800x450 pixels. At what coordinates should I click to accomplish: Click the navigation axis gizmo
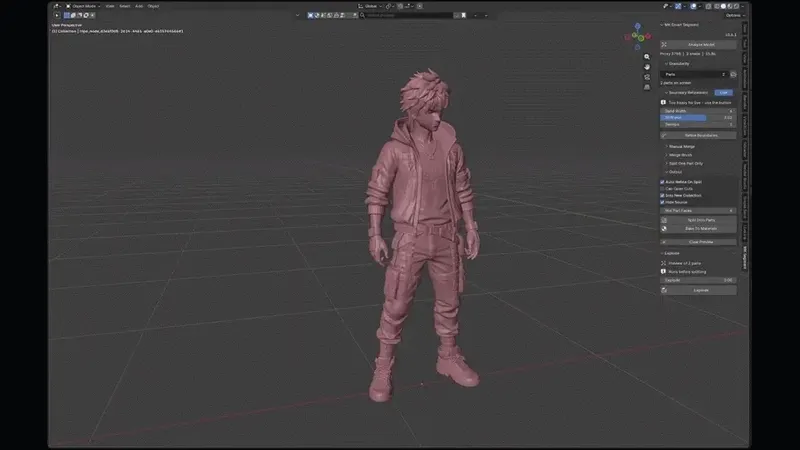click(x=637, y=36)
